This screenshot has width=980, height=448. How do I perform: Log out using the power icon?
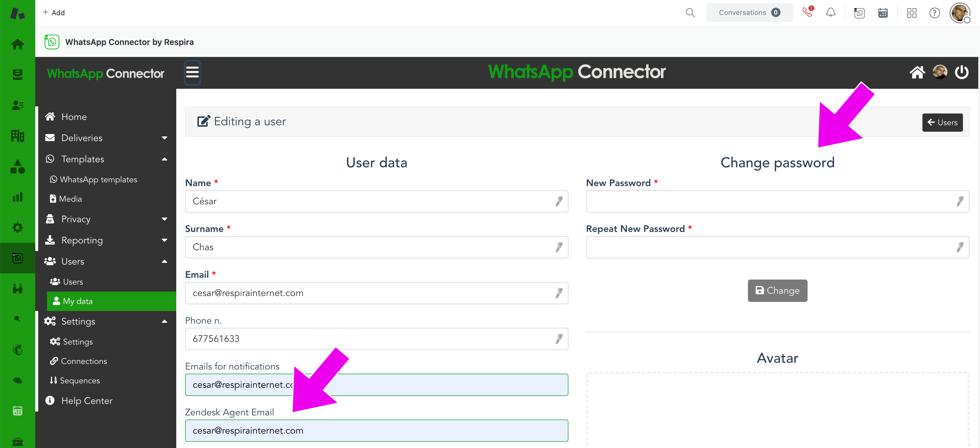(x=961, y=72)
